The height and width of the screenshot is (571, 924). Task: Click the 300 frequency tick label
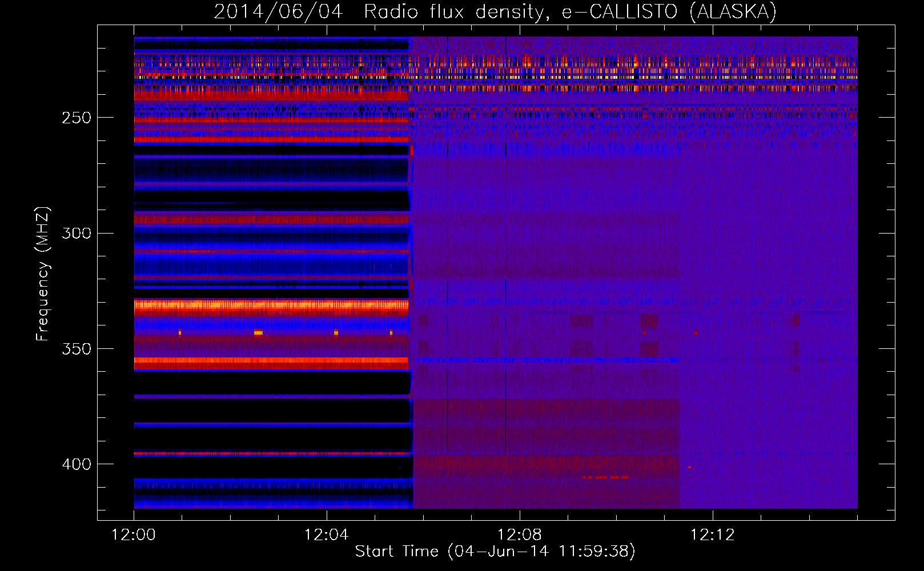pyautogui.click(x=77, y=233)
